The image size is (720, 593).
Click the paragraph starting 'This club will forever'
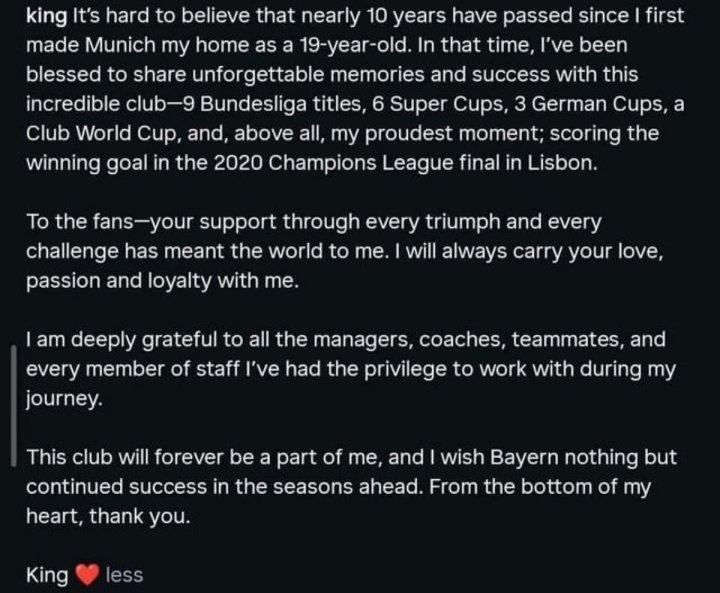(350, 487)
